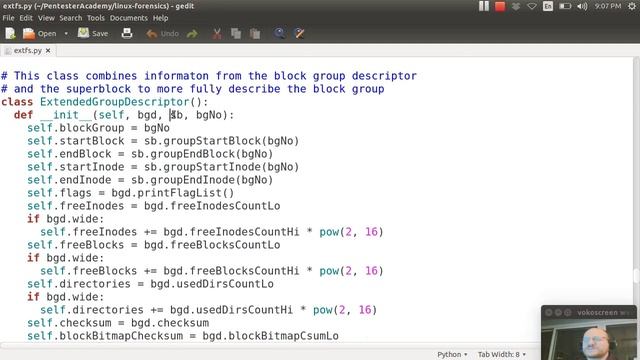Copy selection using the copy icon
This screenshot has height=360, width=640.
coord(236,33)
